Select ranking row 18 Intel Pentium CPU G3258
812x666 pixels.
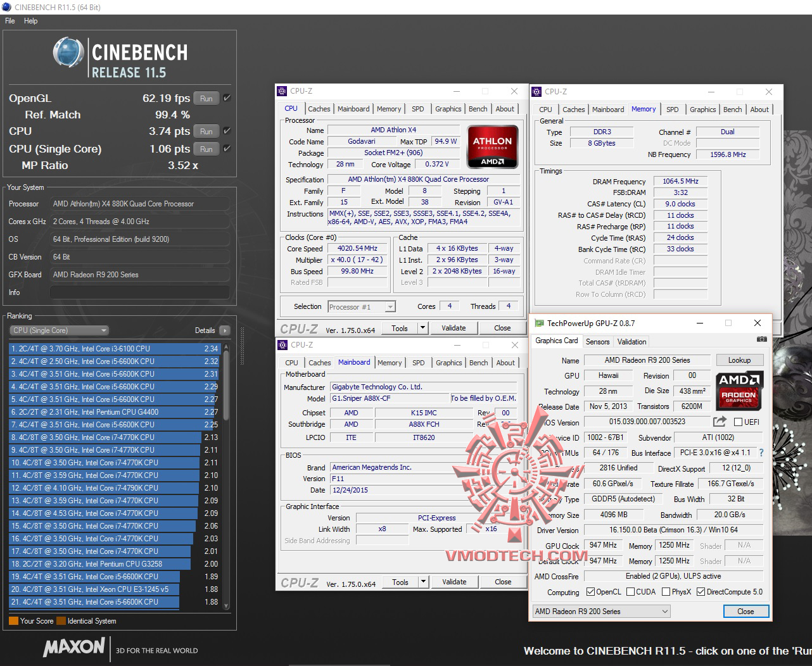click(114, 564)
